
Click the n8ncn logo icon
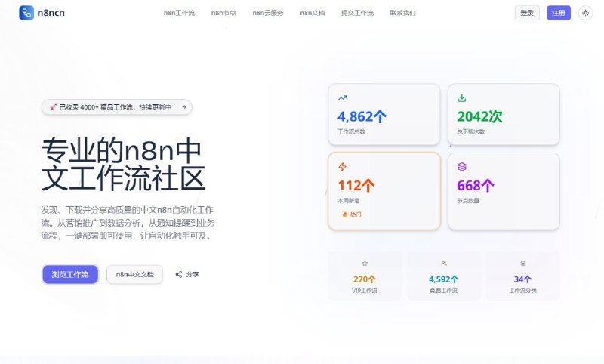(x=26, y=13)
